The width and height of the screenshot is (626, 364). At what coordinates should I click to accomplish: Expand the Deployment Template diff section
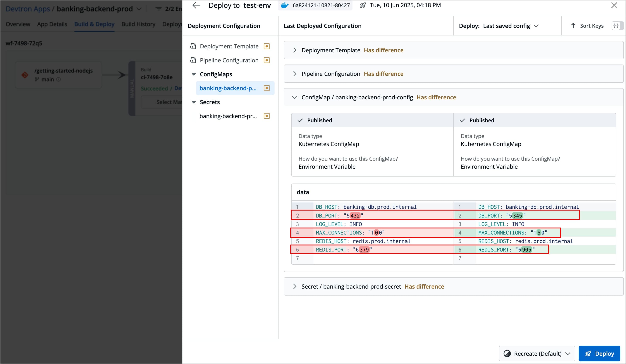coord(295,50)
